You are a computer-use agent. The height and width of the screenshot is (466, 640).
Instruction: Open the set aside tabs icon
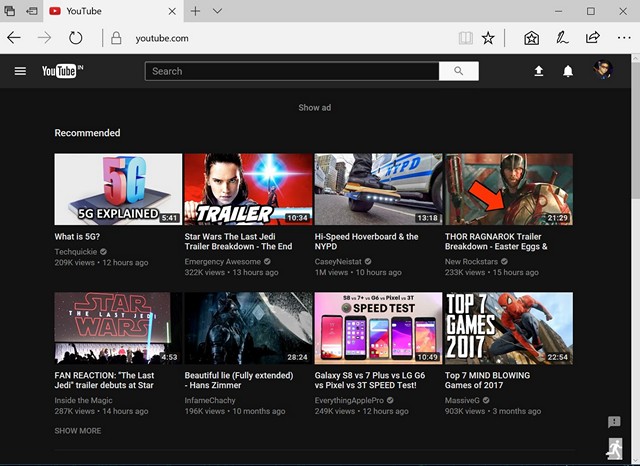(x=9, y=11)
